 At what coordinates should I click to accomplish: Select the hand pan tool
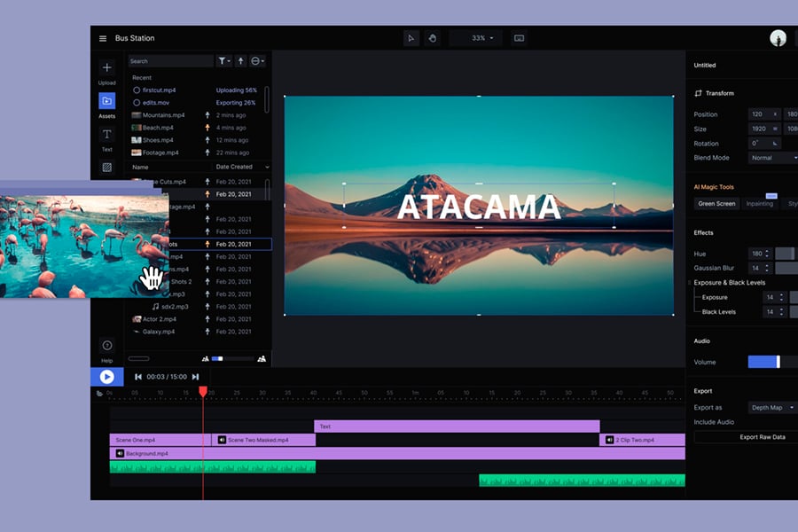coord(433,38)
